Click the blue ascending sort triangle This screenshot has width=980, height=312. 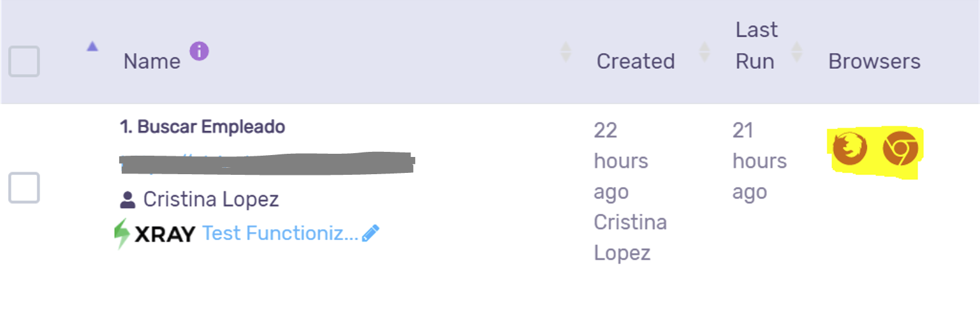pyautogui.click(x=92, y=46)
